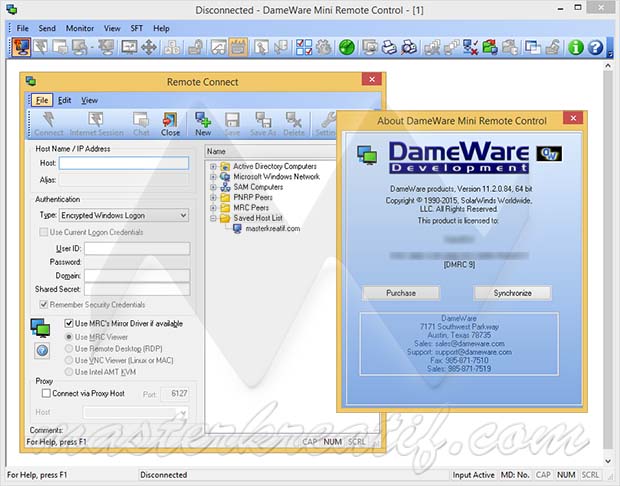Image resolution: width=620 pixels, height=486 pixels.
Task: Expand Active Directory Computers node
Action: [213, 166]
